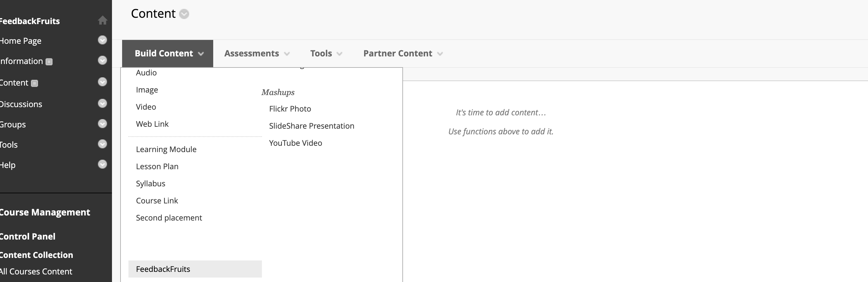Click the page-title Content options chevron
868x282 pixels.
(x=184, y=14)
